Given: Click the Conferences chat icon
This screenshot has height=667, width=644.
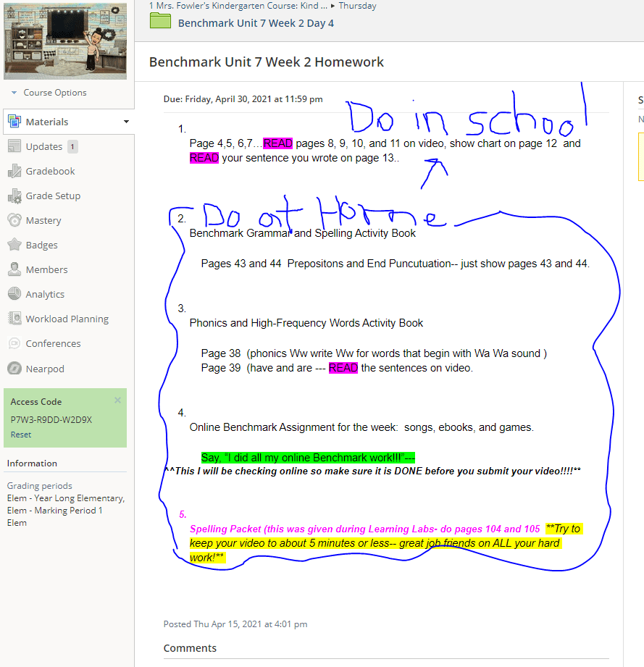Looking at the screenshot, I should tap(14, 343).
